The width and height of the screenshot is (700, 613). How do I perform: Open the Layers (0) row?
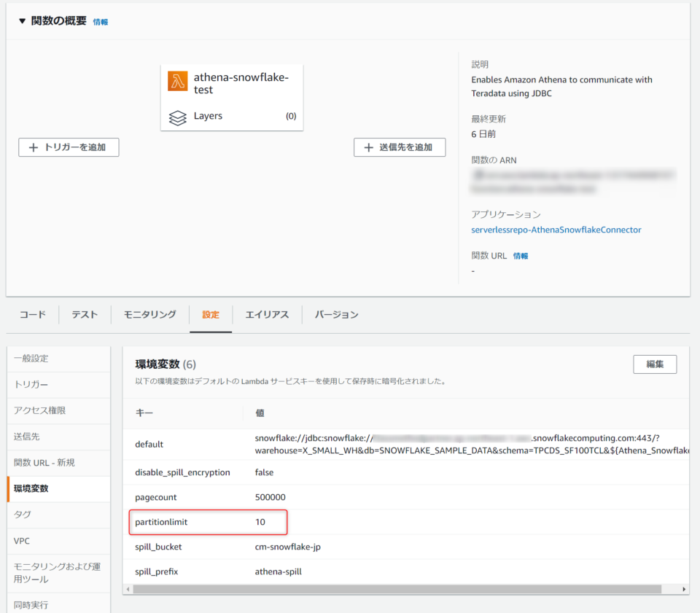232,117
